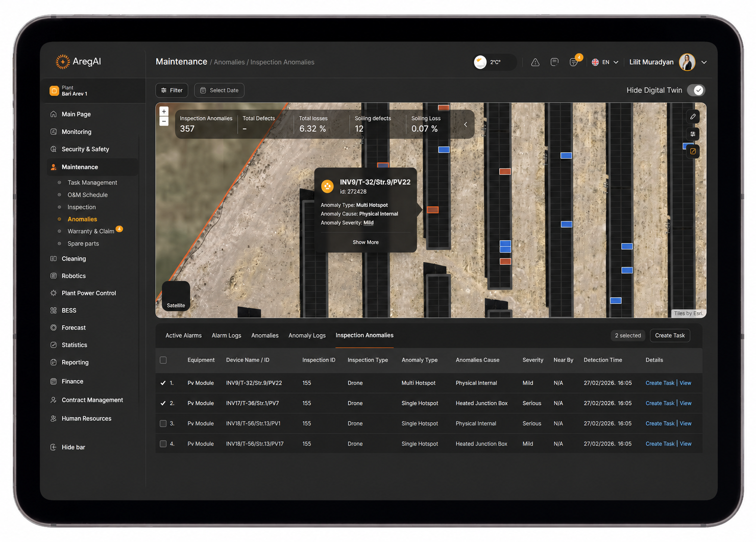The image size is (756, 542).
Task: Open the messages chat icon
Action: [554, 62]
